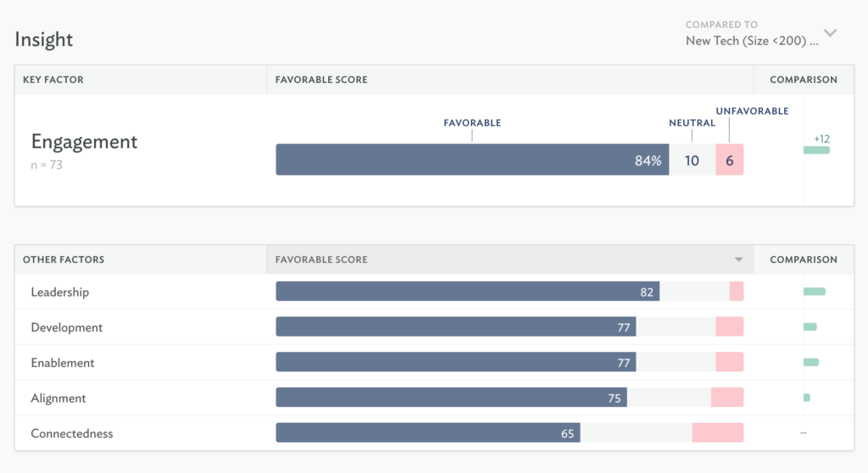The height and width of the screenshot is (473, 868).
Task: Click the Enablement green comparison bar
Action: [811, 362]
